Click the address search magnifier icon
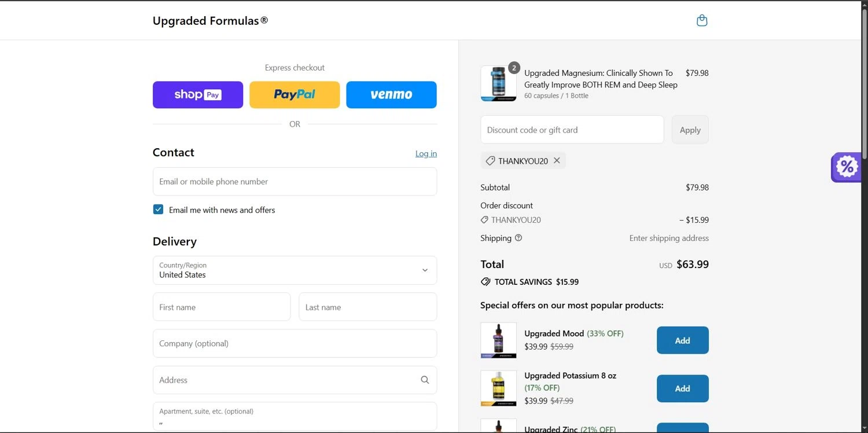Viewport: 868px width, 433px height. 425,380
